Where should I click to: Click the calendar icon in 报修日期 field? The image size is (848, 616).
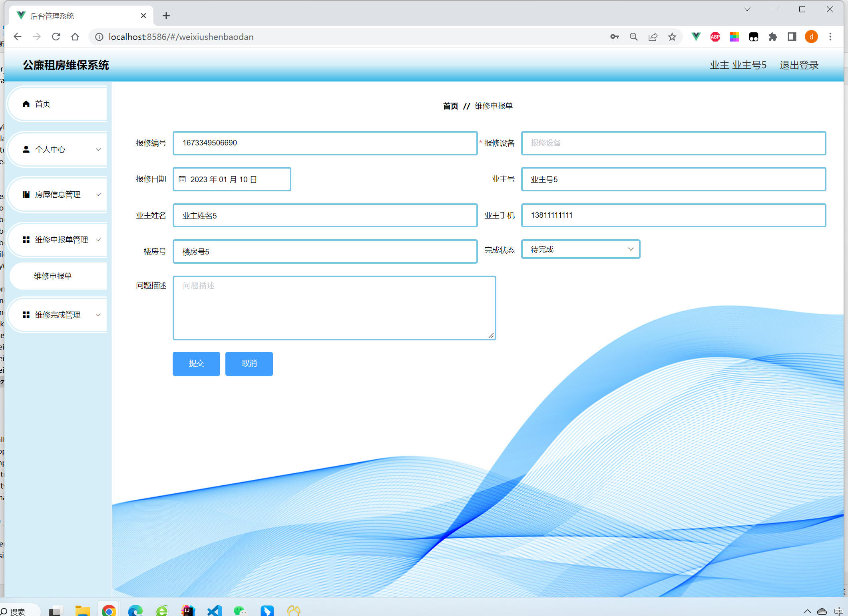(x=182, y=179)
